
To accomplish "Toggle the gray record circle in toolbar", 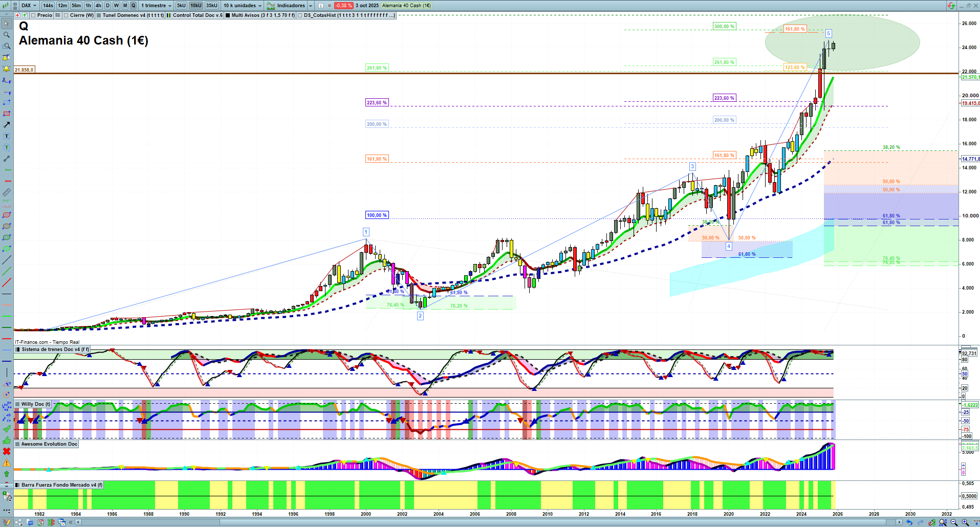I will 330,6.
